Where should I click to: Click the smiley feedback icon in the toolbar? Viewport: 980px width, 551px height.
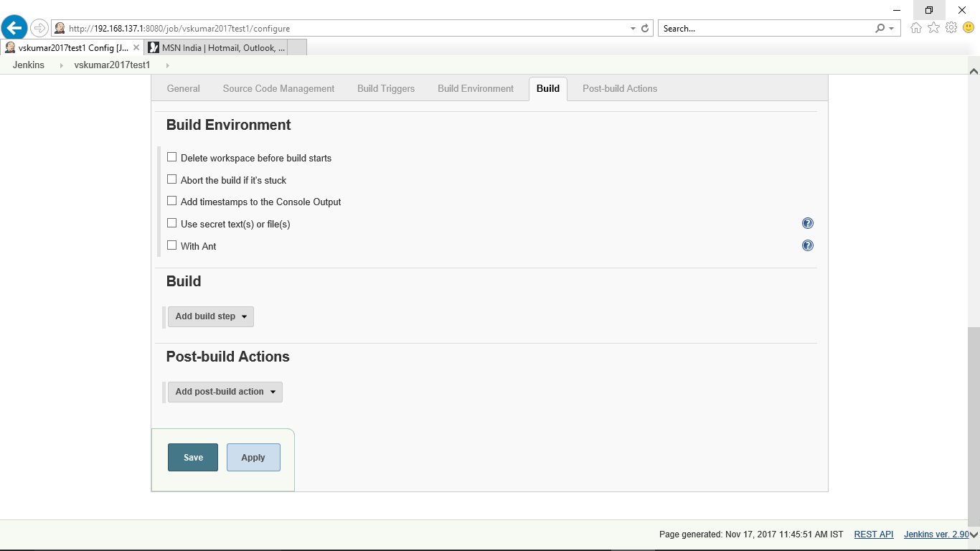click(x=967, y=27)
